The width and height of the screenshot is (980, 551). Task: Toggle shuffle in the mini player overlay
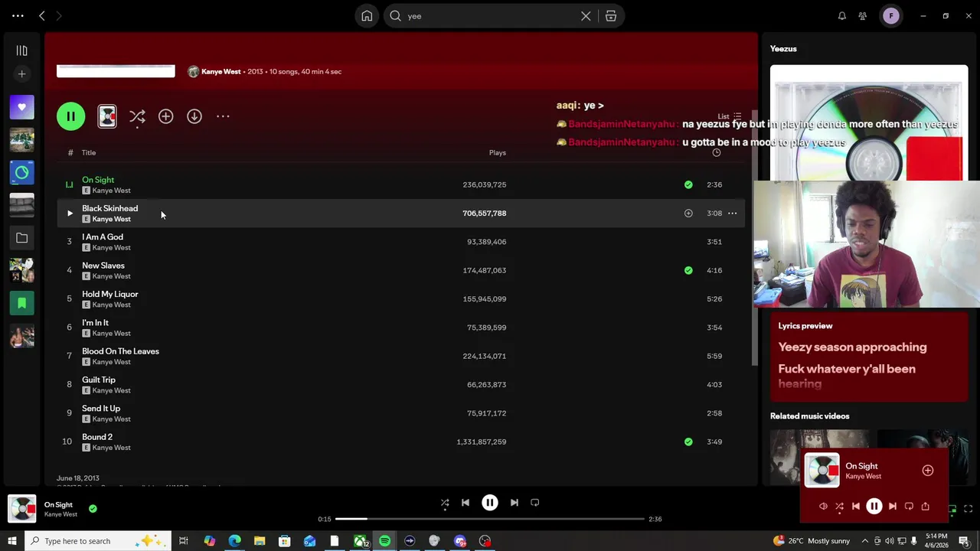pos(840,506)
